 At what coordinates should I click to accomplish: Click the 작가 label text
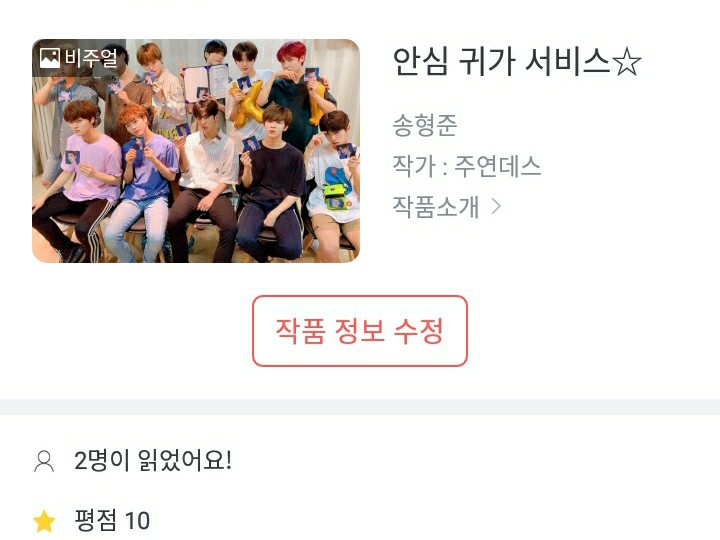tap(414, 165)
